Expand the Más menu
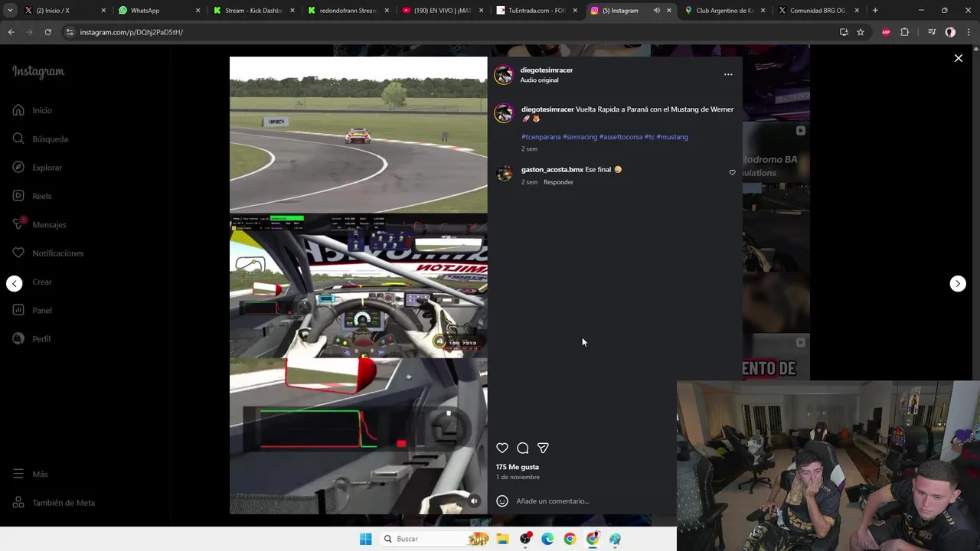The height and width of the screenshot is (551, 980). tap(30, 474)
